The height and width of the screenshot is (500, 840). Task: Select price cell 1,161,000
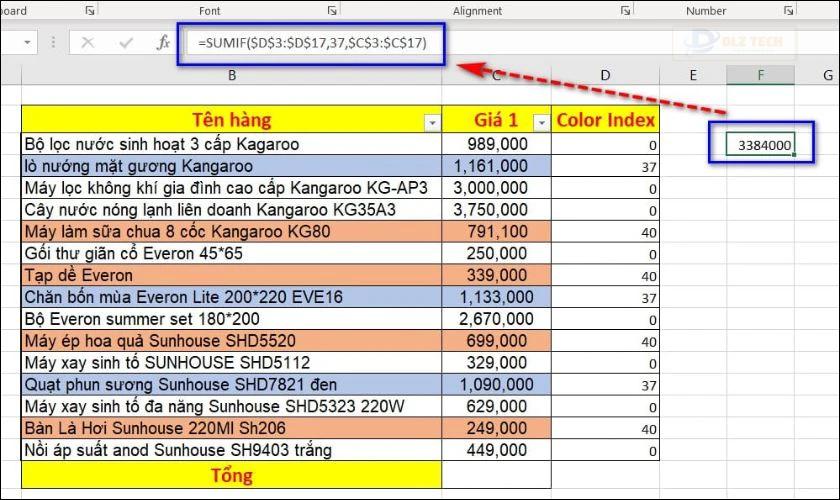[x=497, y=166]
